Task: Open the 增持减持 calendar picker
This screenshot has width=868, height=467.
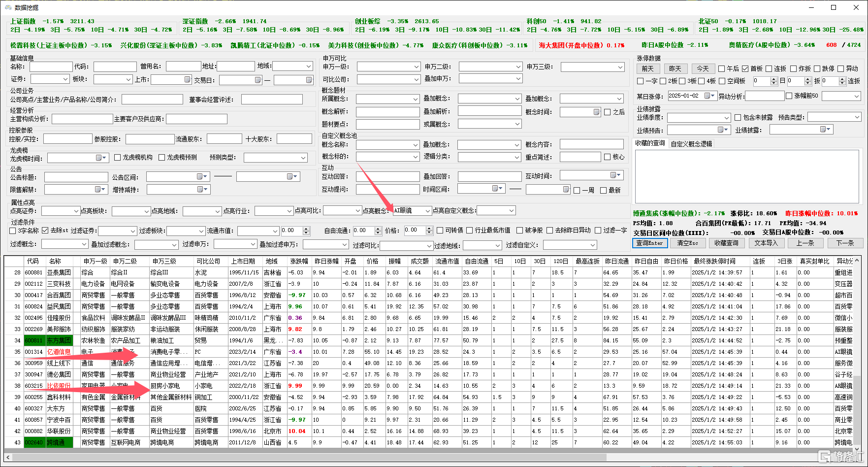Action: [202, 189]
